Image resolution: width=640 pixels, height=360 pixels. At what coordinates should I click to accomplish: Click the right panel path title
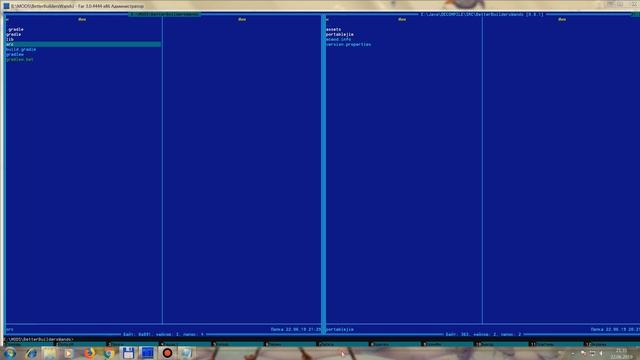[x=482, y=14]
